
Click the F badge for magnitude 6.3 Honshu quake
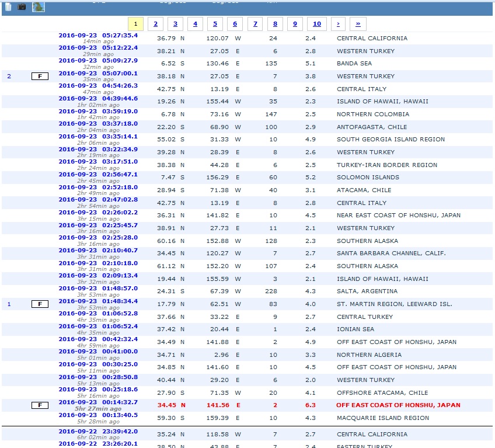[x=40, y=405]
